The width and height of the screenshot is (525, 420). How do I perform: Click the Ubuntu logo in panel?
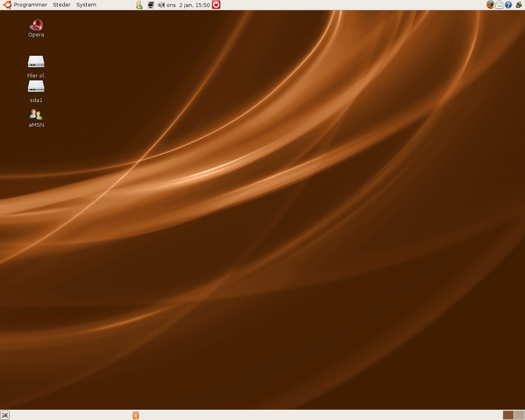(x=7, y=5)
